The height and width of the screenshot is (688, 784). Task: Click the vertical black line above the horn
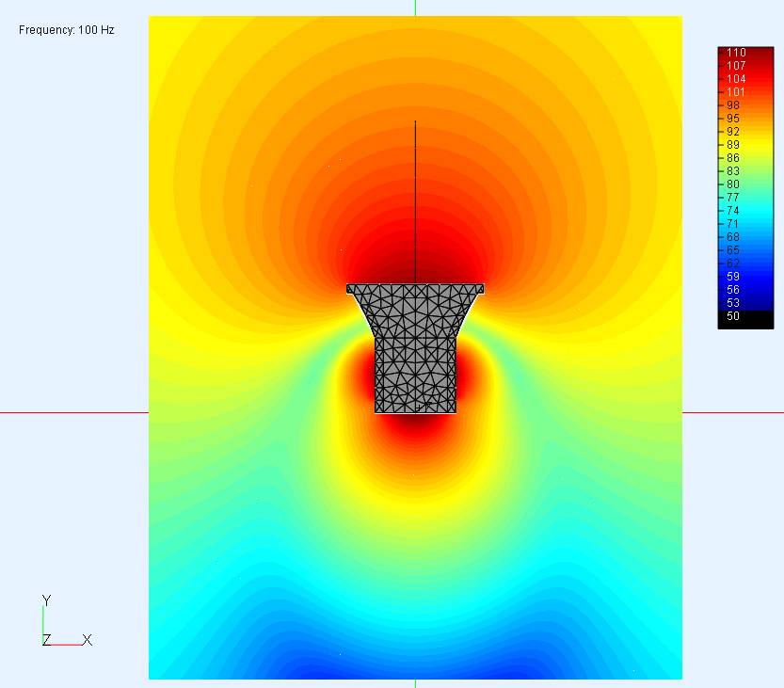point(415,202)
